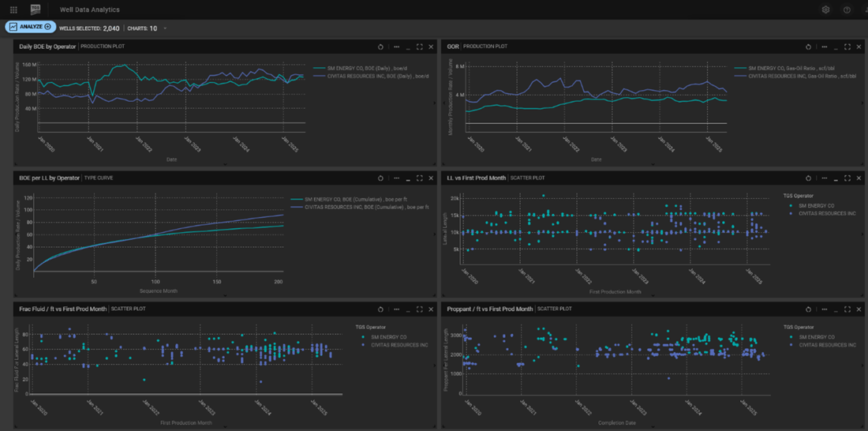
Task: Refresh the GOR production plot
Action: click(x=808, y=47)
